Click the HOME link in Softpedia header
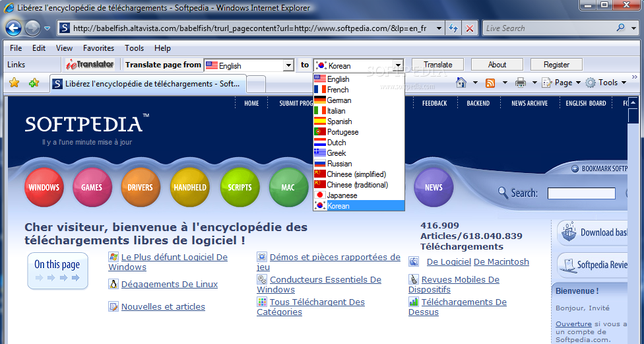This screenshot has width=644, height=344. [251, 103]
